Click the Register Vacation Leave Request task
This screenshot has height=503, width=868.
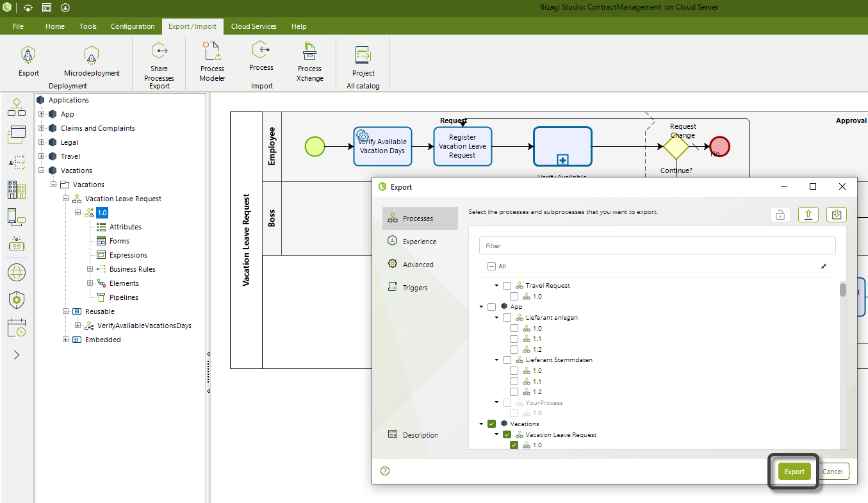(x=463, y=147)
